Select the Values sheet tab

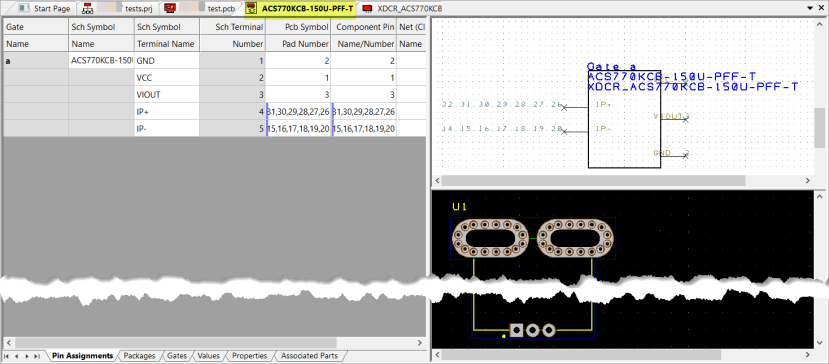[208, 356]
